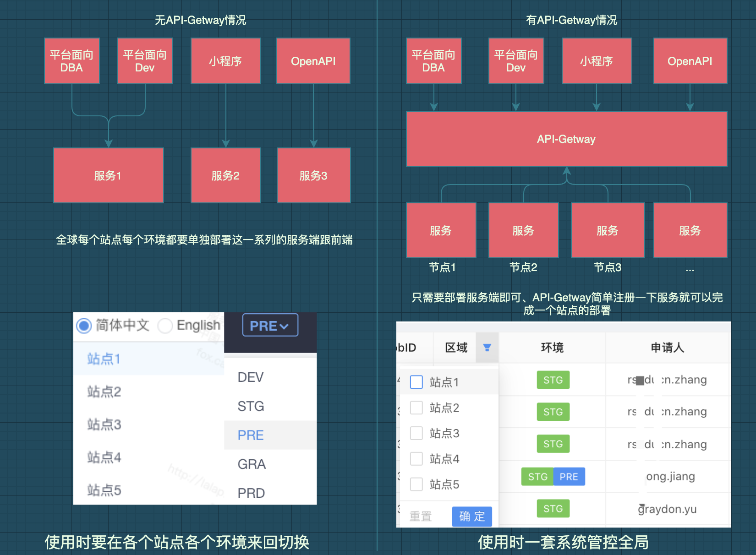Screen dimensions: 756x555
Task: Click the 区域 column header
Action: 456,348
